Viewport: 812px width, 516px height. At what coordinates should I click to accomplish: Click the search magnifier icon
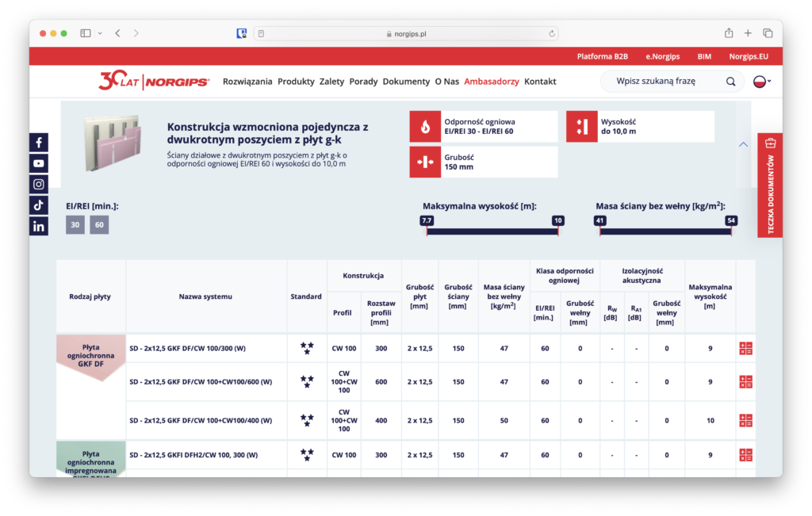(730, 82)
